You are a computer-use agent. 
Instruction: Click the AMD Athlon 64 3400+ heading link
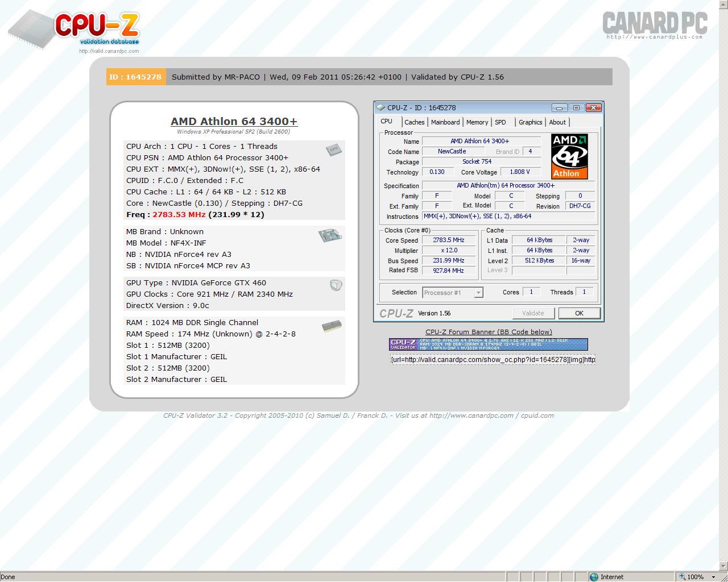pyautogui.click(x=234, y=121)
